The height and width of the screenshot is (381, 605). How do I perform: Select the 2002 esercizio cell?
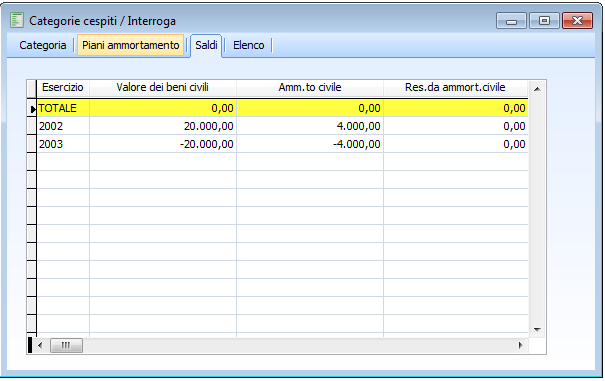(x=63, y=126)
